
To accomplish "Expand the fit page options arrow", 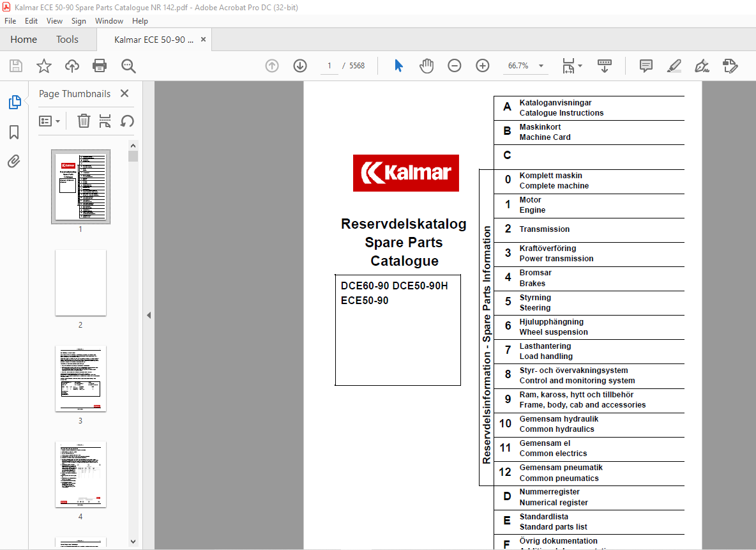I will point(580,66).
